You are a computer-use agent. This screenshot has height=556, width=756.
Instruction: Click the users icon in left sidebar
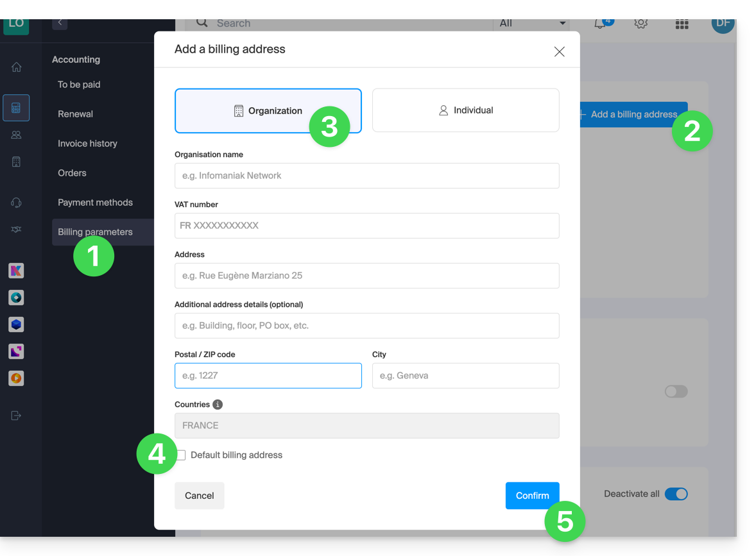pos(16,135)
